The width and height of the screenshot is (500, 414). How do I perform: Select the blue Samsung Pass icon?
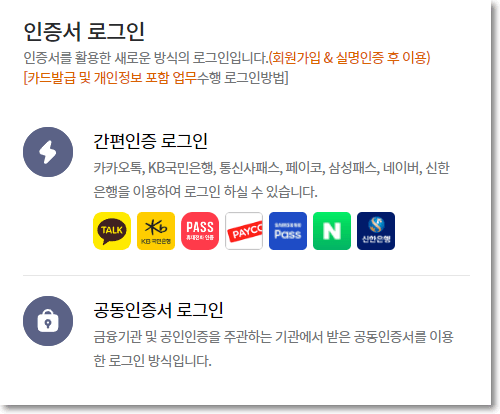pyautogui.click(x=288, y=231)
